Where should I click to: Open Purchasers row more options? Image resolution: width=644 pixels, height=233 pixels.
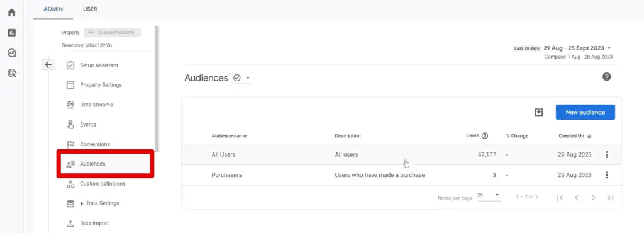607,175
